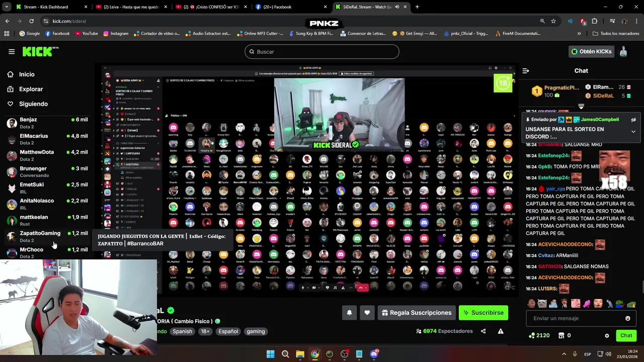The width and height of the screenshot is (644, 362).
Task: Open mattkeelan channel in followed list
Action: (47, 220)
